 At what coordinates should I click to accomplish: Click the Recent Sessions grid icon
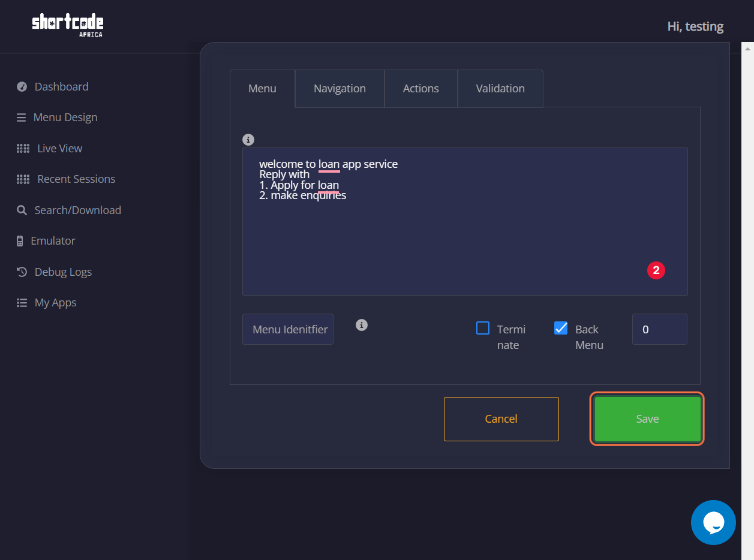coord(23,179)
